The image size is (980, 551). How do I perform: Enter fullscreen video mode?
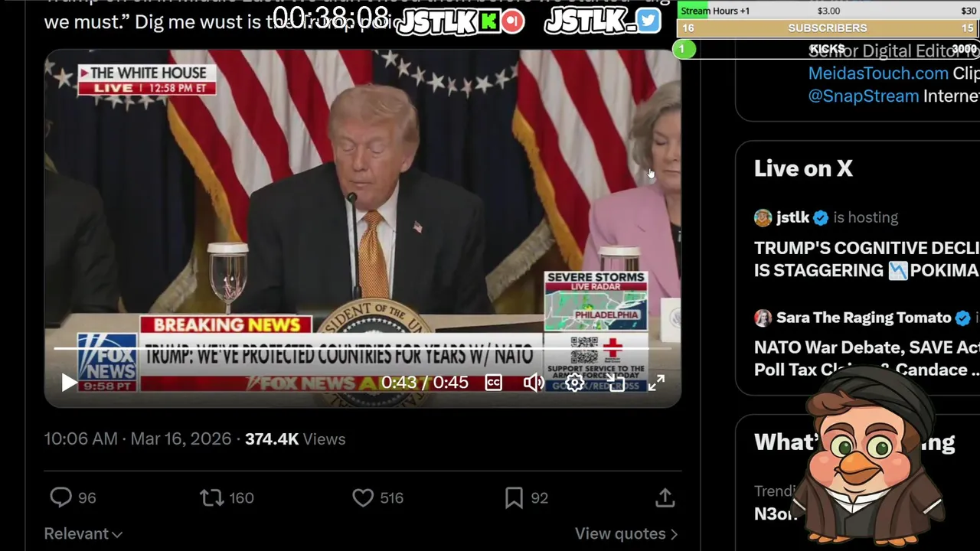657,383
